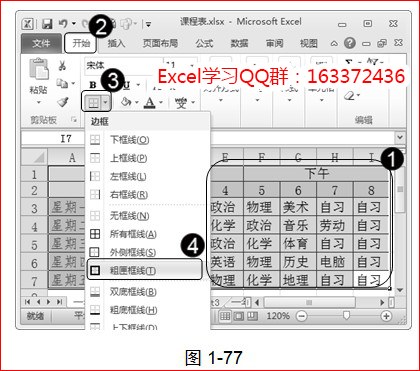The width and height of the screenshot is (420, 371).
Task: Click cell containing 美术
Action: [298, 208]
